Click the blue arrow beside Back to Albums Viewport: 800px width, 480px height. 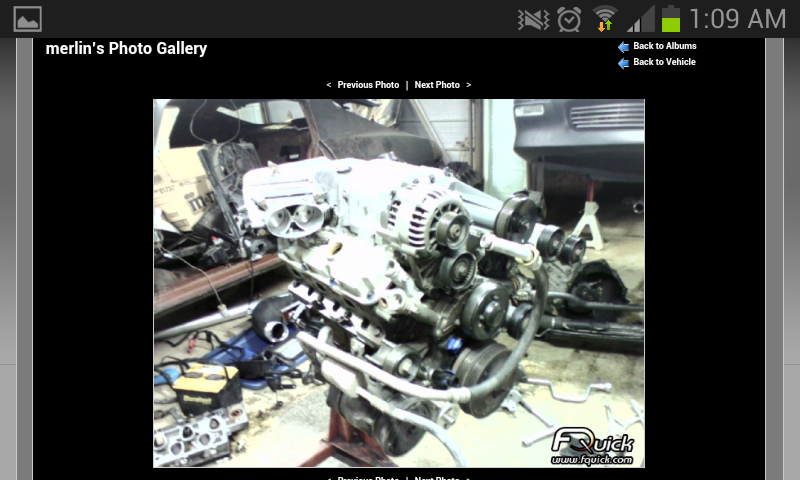623,47
